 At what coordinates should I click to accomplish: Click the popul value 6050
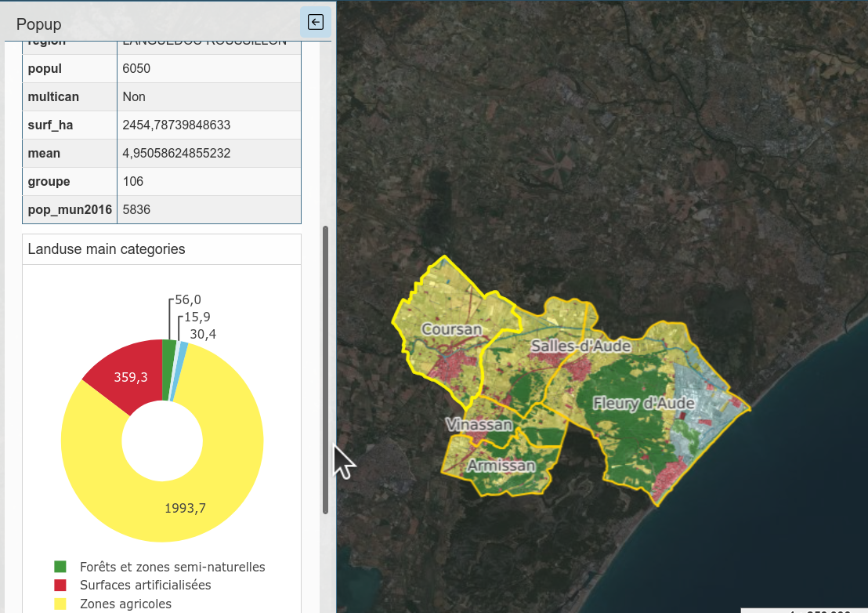[x=136, y=69]
